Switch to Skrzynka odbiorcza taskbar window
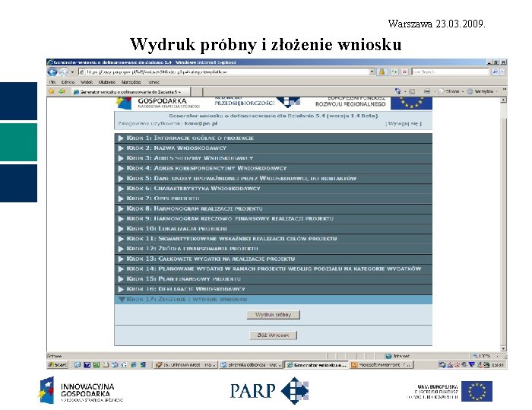Viewport: 532px width, 410px height. 251,365
